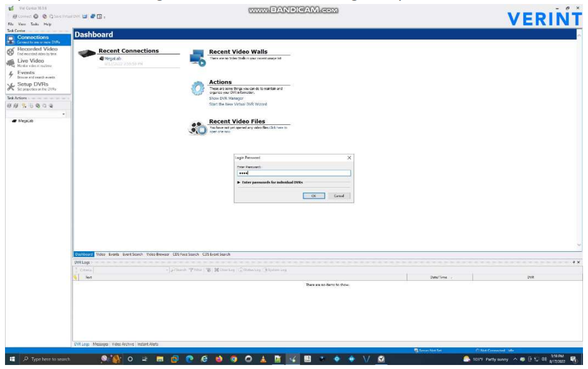The image size is (588, 369).
Task: Select the Dashboard tab
Action: pos(84,254)
